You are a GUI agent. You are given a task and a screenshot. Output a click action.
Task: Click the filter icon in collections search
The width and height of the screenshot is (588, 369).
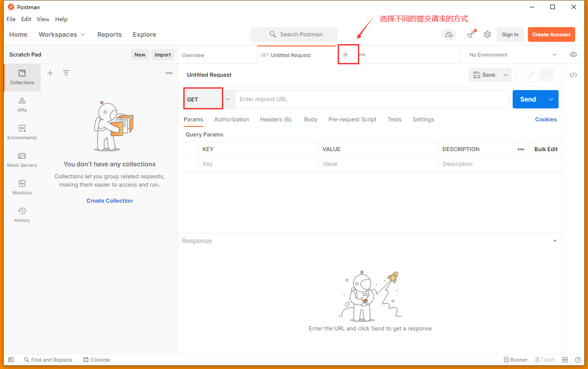click(66, 73)
